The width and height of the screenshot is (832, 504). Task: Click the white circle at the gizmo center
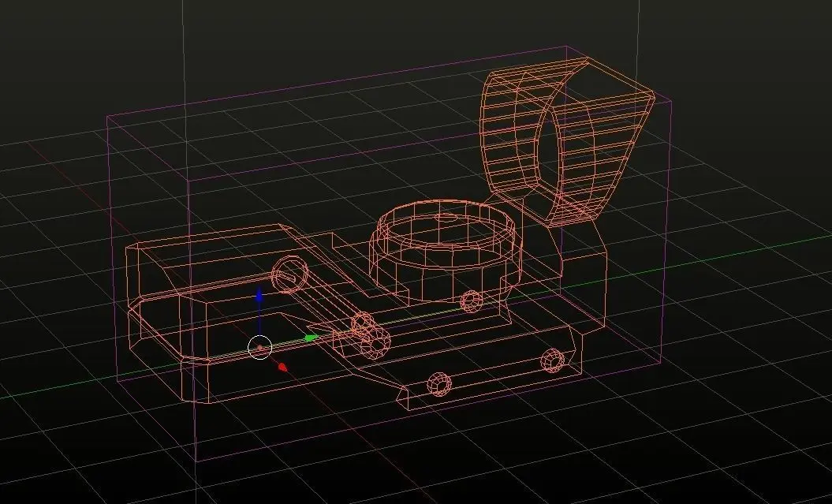260,348
